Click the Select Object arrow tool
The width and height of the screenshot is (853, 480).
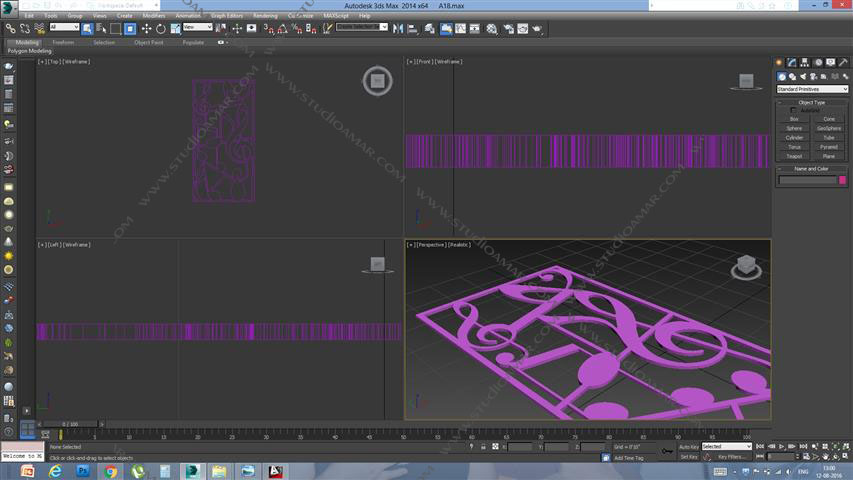86,29
